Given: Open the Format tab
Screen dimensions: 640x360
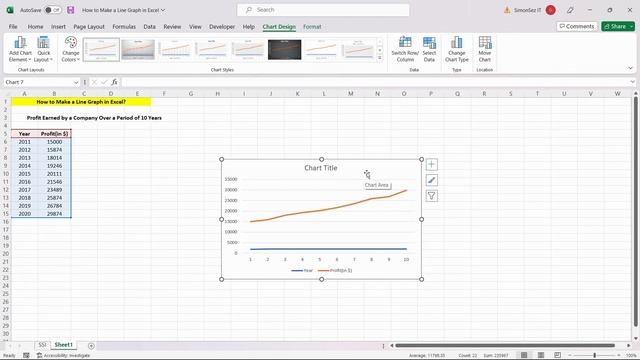Looking at the screenshot, I should point(312,27).
